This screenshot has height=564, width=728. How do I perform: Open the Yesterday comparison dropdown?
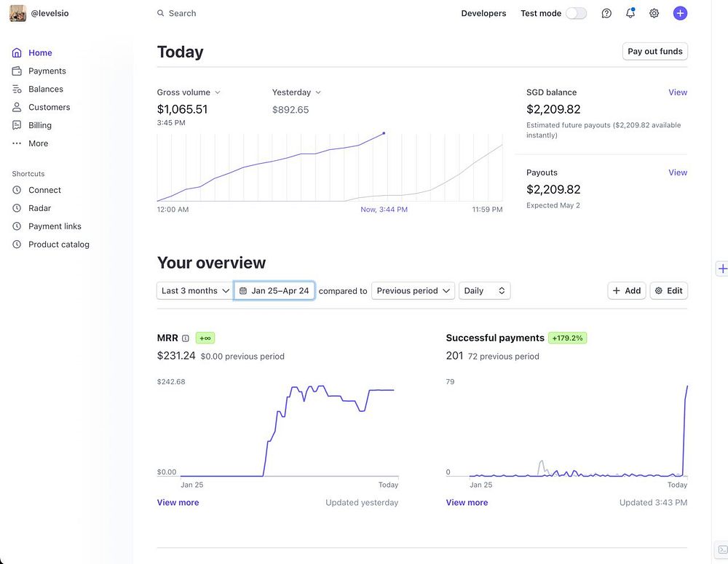pos(296,92)
